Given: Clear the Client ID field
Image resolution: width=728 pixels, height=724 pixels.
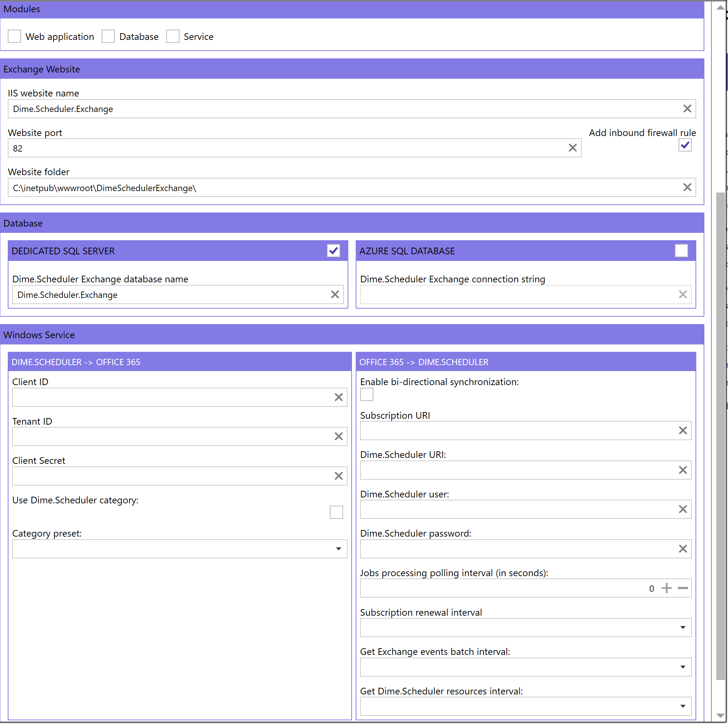Looking at the screenshot, I should tap(338, 397).
